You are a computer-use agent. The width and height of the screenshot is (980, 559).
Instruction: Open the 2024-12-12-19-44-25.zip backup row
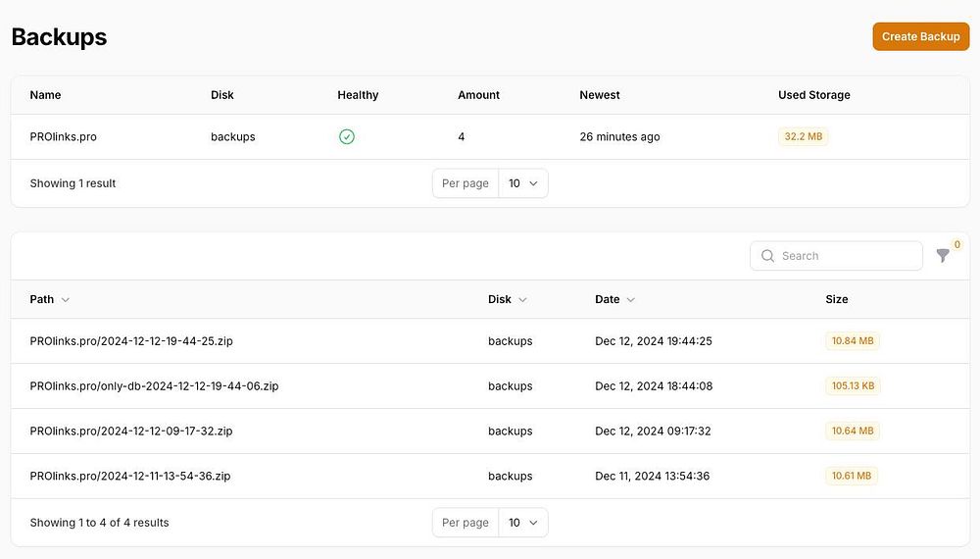click(130, 341)
